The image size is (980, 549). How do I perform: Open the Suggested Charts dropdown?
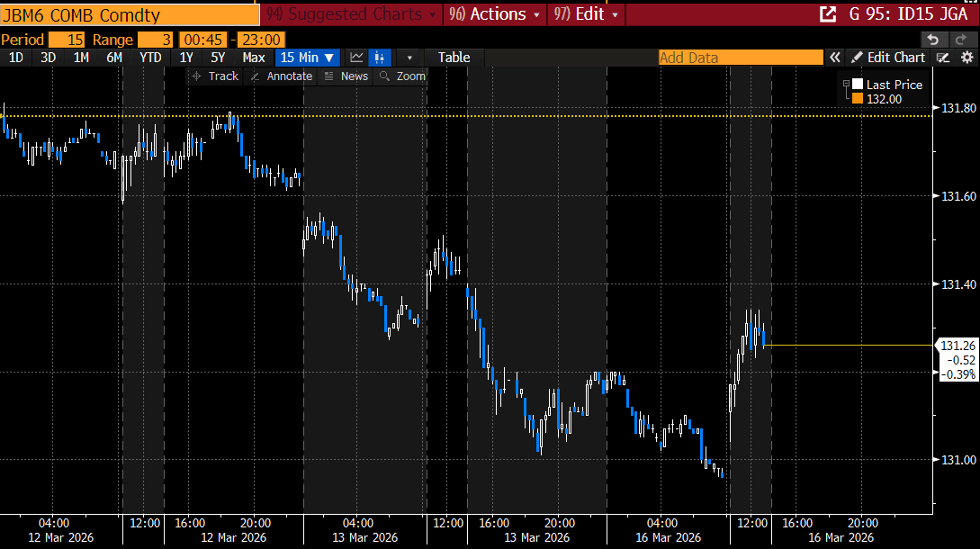pyautogui.click(x=351, y=13)
